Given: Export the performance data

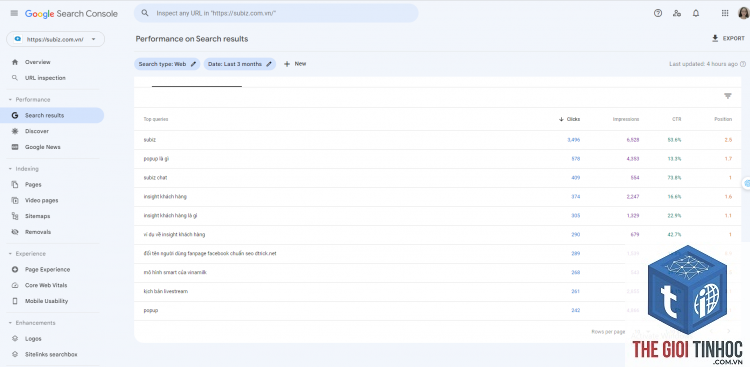Looking at the screenshot, I should (x=728, y=39).
